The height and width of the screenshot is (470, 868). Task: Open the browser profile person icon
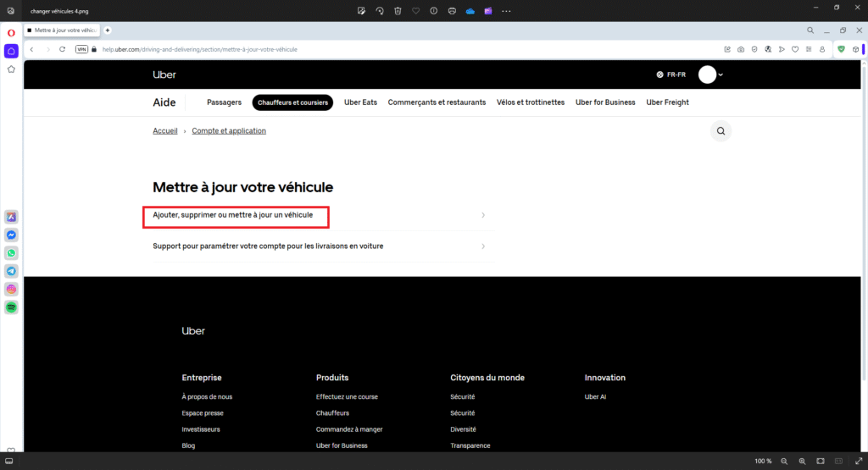(x=822, y=49)
